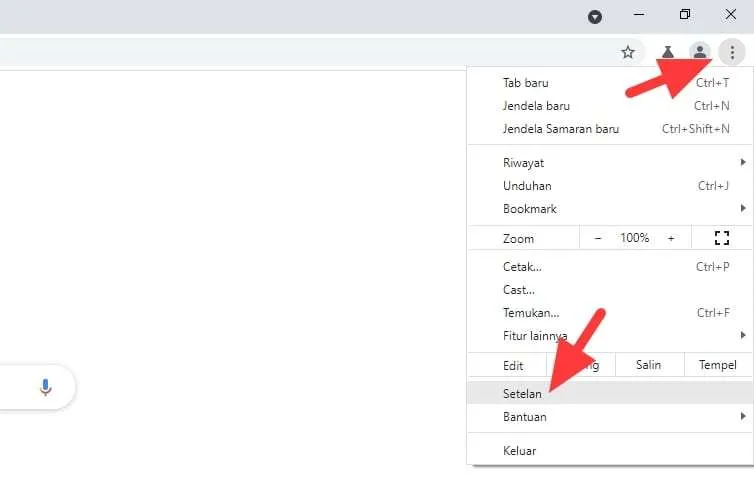Open Unduhan from the menu
Image resolution: width=754 pixels, height=494 pixels.
[x=610, y=186]
